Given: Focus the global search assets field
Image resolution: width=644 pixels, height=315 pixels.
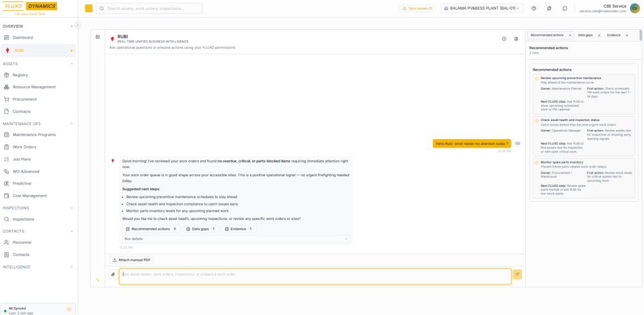Looking at the screenshot, I should pyautogui.click(x=149, y=8).
